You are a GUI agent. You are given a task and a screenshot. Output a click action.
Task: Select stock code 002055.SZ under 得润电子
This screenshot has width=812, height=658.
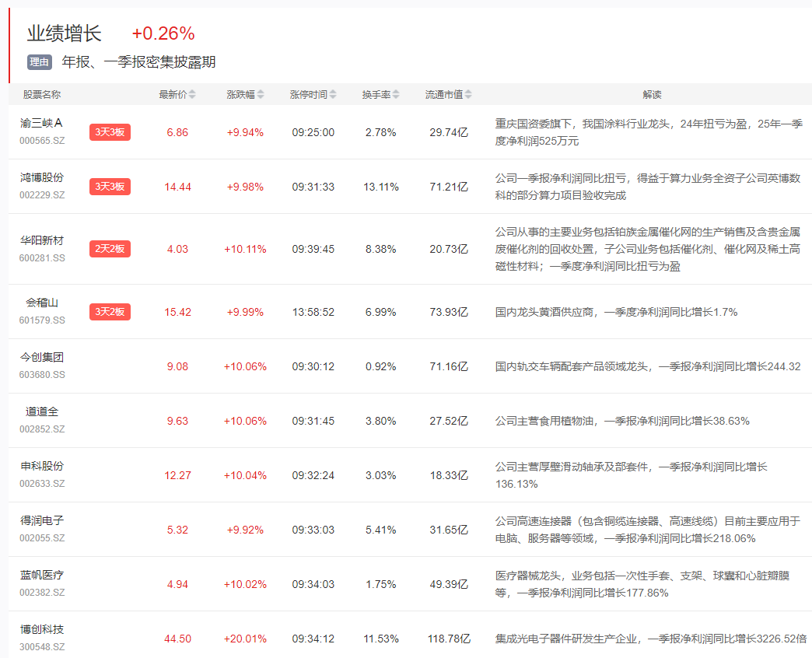point(42,538)
